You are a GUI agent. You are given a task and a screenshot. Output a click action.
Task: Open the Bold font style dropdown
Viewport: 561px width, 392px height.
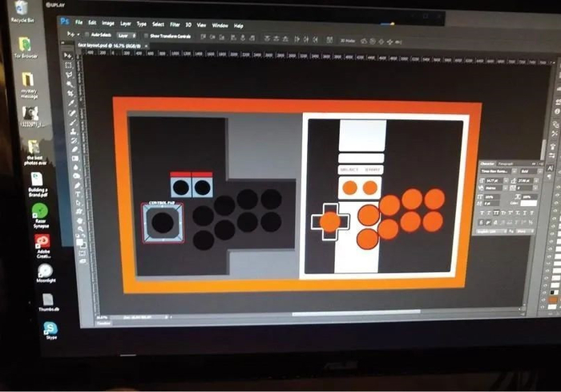pos(539,172)
